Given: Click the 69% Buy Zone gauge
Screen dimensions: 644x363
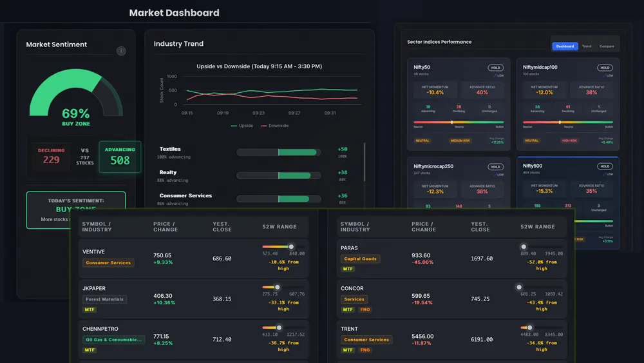Looking at the screenshot, I should tap(76, 97).
